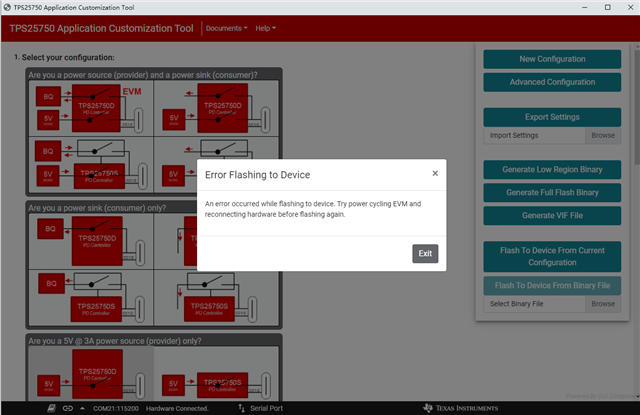
Task: Generate VIF File
Action: [552, 215]
